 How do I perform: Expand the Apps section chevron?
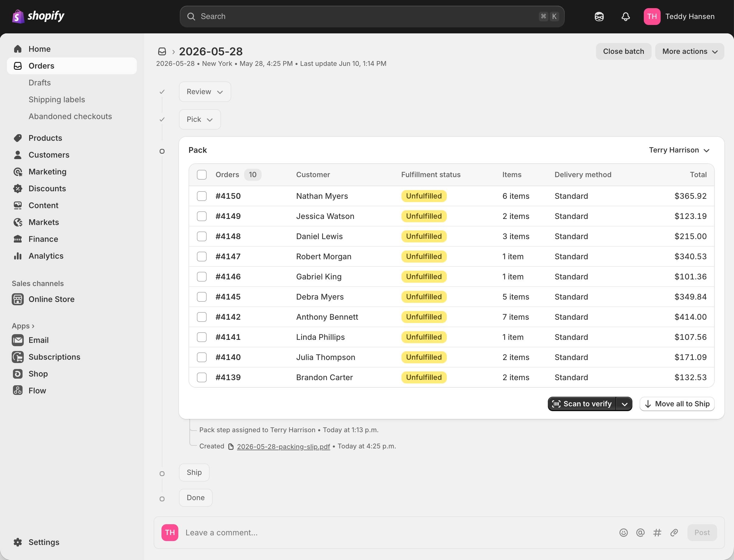(33, 326)
